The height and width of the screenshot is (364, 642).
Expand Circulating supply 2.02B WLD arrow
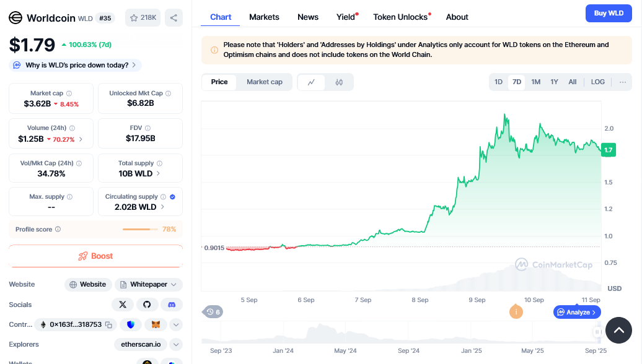pos(162,207)
